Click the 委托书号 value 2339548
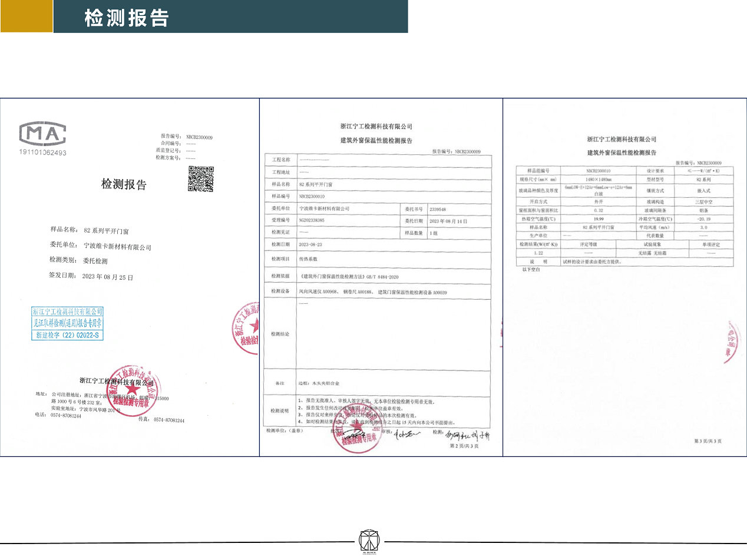Viewport: 747px width, 560px height. click(438, 208)
